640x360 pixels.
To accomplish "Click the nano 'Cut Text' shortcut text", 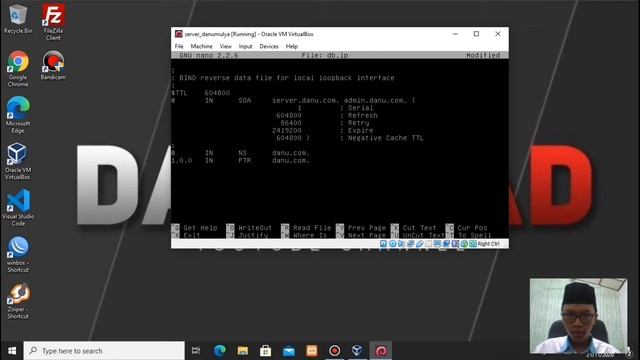I will click(x=419, y=228).
